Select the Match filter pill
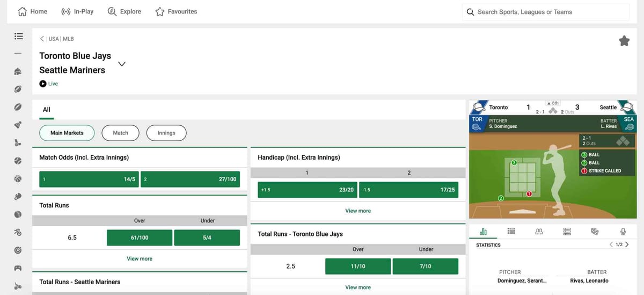644x295 pixels. [121, 133]
